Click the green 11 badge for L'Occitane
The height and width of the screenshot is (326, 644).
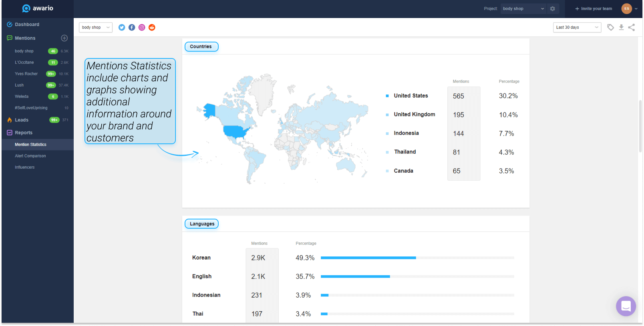(x=53, y=62)
